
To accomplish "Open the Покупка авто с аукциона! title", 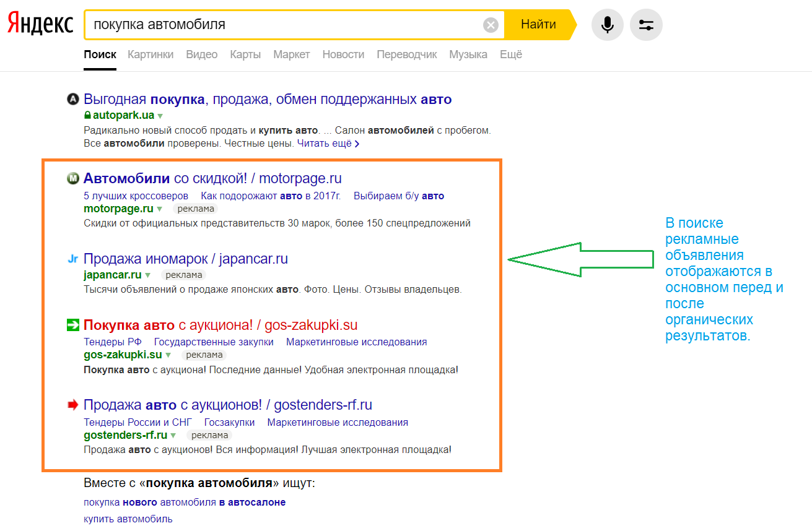I will [x=220, y=325].
